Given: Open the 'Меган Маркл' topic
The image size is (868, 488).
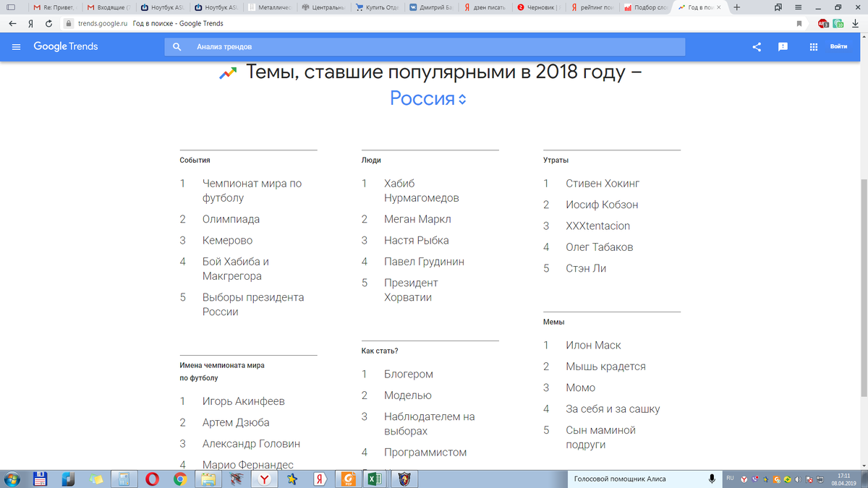Looking at the screenshot, I should click(x=417, y=219).
